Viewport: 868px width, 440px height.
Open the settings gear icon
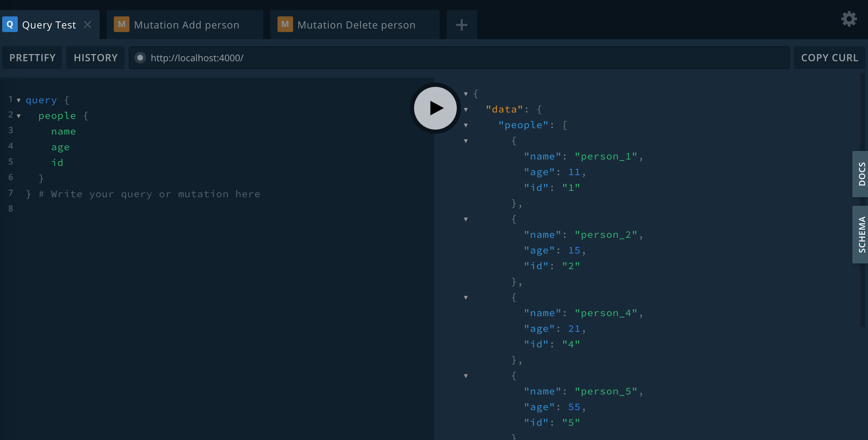click(x=849, y=19)
